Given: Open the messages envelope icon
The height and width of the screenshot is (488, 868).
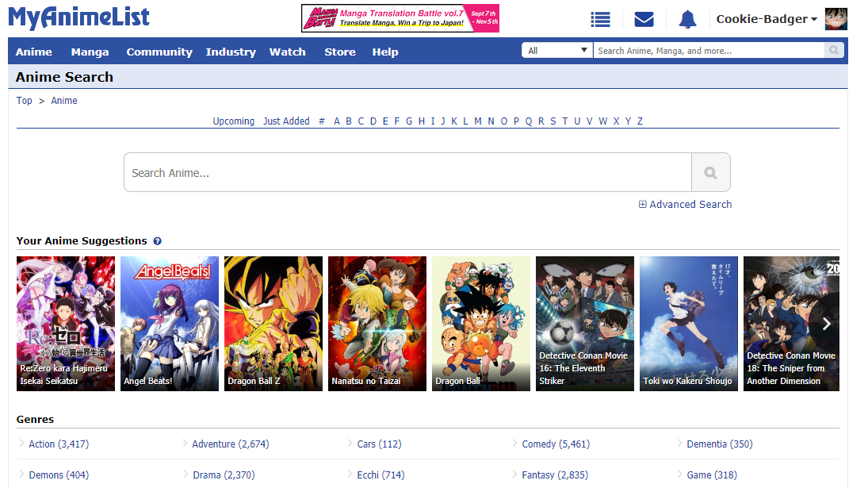Looking at the screenshot, I should pos(644,20).
